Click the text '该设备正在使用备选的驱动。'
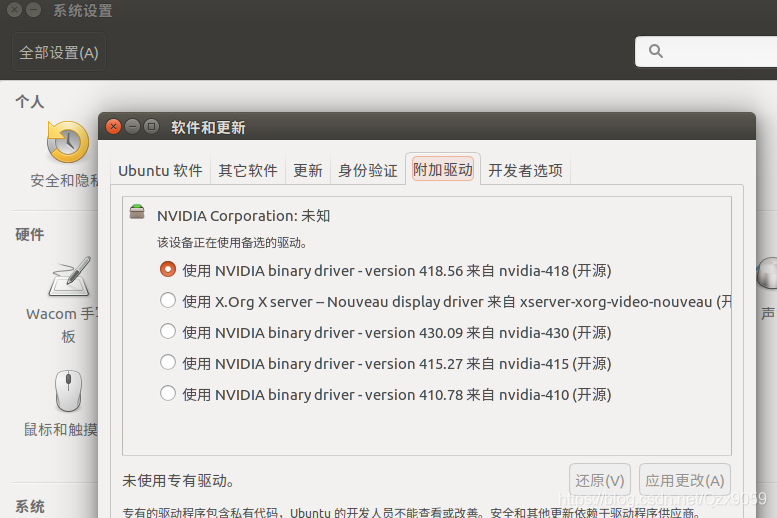 pyautogui.click(x=232, y=242)
